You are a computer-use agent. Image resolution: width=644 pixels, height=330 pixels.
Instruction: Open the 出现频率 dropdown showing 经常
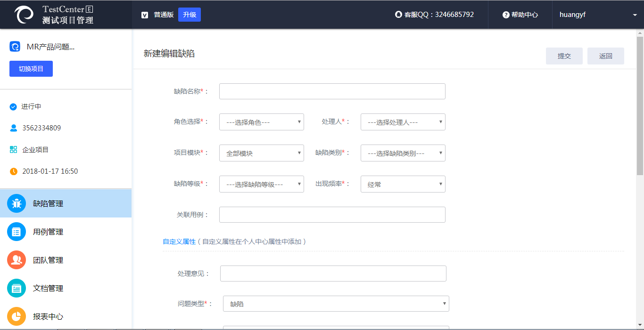coord(403,184)
